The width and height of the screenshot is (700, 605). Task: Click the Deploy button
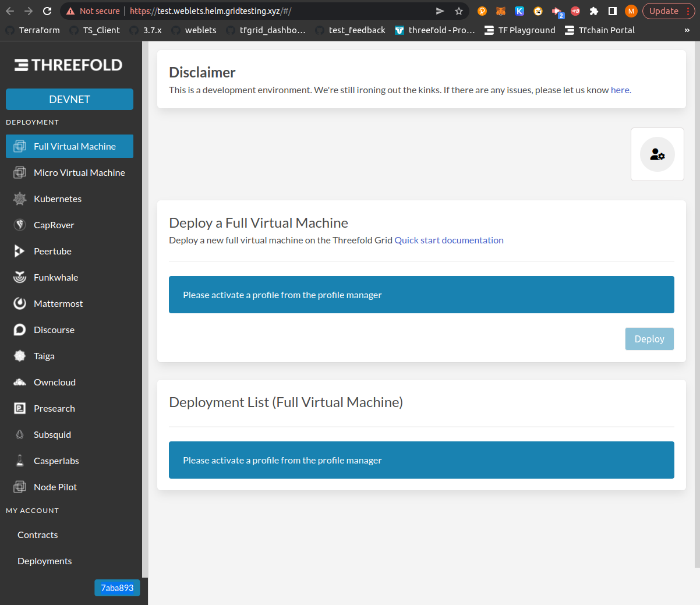coord(649,338)
